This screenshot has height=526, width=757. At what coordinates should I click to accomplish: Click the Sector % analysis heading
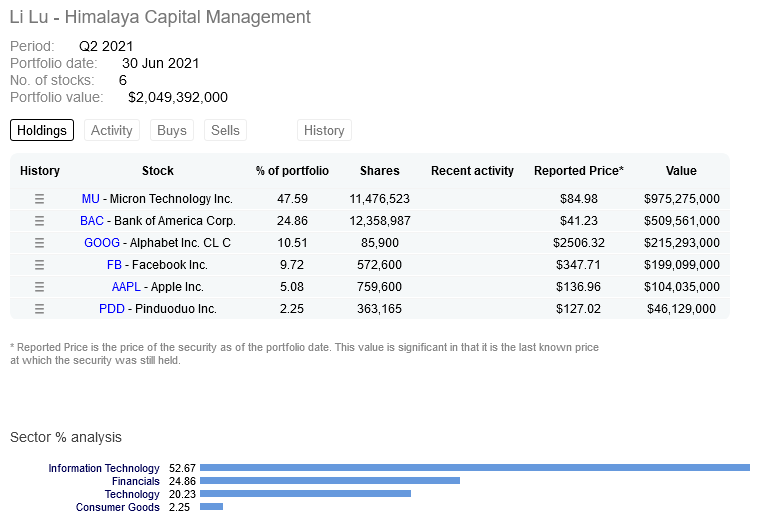point(66,437)
